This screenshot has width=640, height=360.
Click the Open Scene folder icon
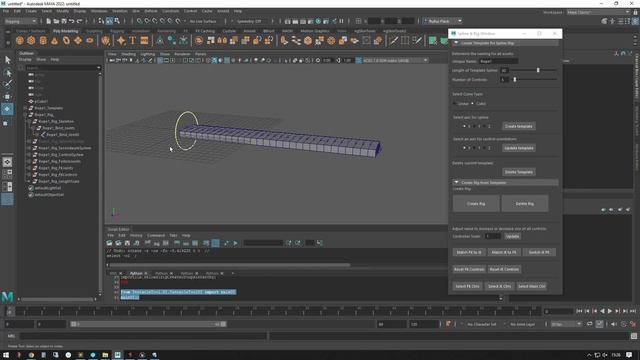(56, 21)
